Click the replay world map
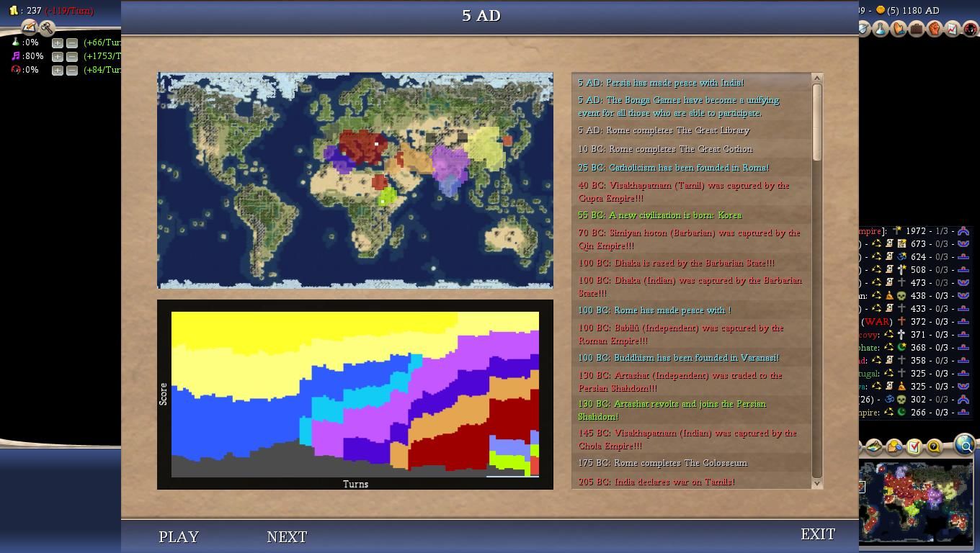The width and height of the screenshot is (980, 553). click(x=355, y=180)
